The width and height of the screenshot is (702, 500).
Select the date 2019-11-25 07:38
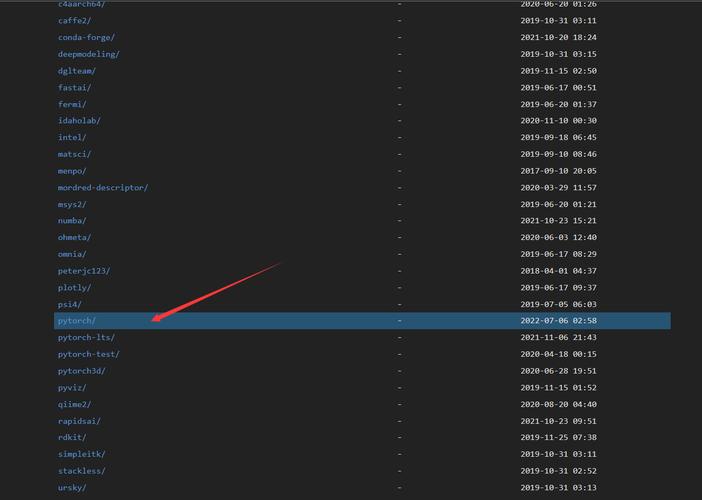[558, 437]
